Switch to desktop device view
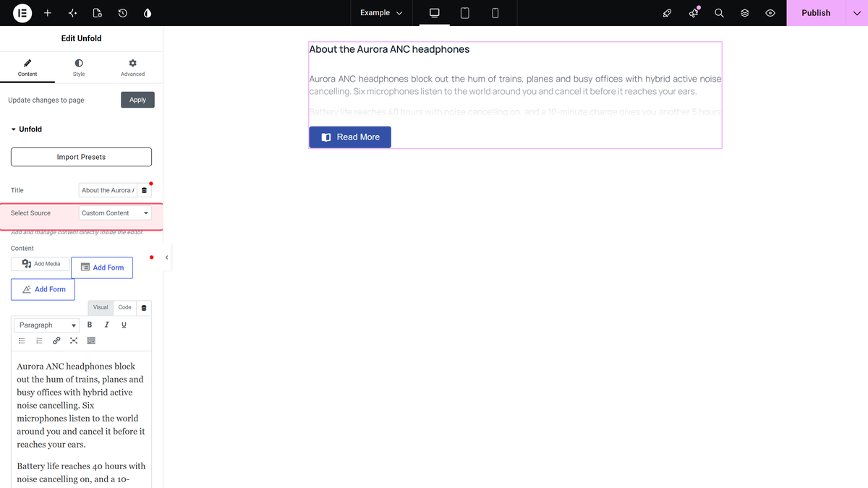Viewport: 868px width, 488px height. [435, 13]
